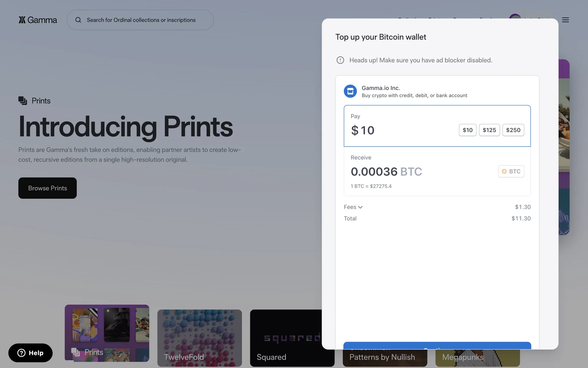This screenshot has height=368, width=588.
Task: Click the user avatar in header
Action: click(x=514, y=16)
